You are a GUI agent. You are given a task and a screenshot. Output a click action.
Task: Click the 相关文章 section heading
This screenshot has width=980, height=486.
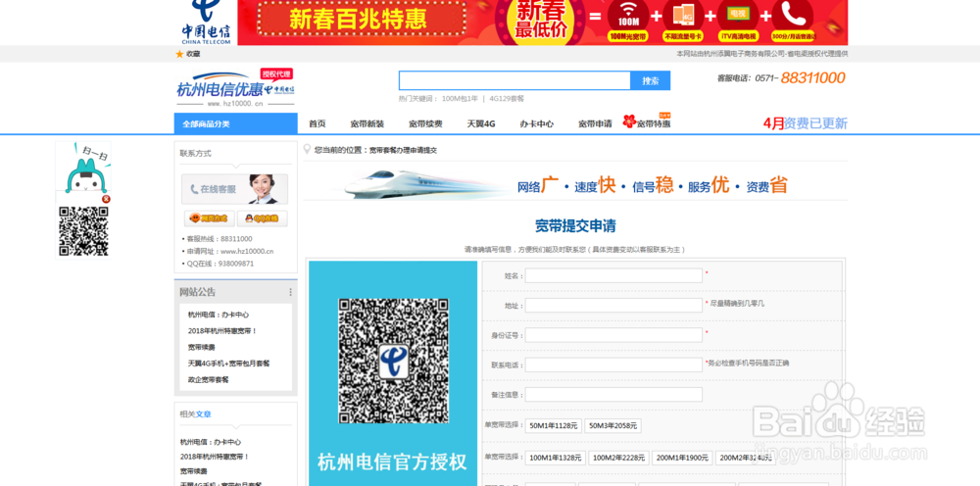click(x=196, y=414)
